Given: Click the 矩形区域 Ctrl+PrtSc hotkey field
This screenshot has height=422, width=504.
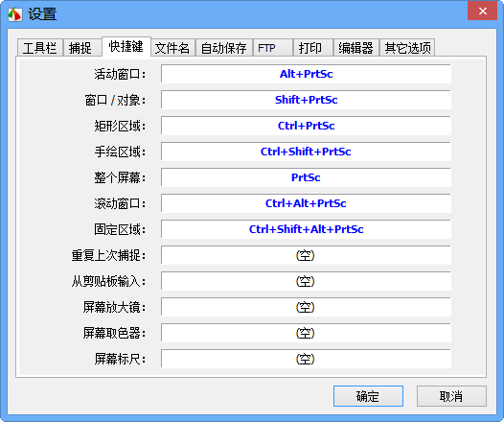Looking at the screenshot, I should coord(306,126).
